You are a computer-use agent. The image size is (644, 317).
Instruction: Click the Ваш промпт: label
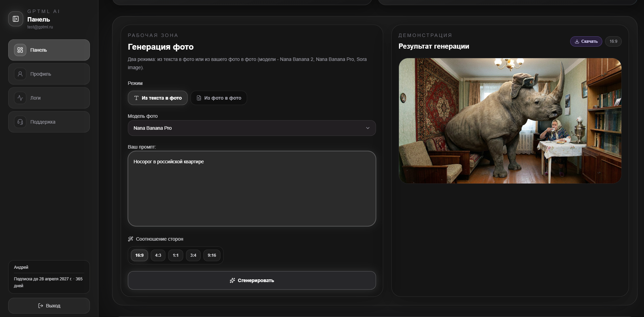pyautogui.click(x=142, y=147)
